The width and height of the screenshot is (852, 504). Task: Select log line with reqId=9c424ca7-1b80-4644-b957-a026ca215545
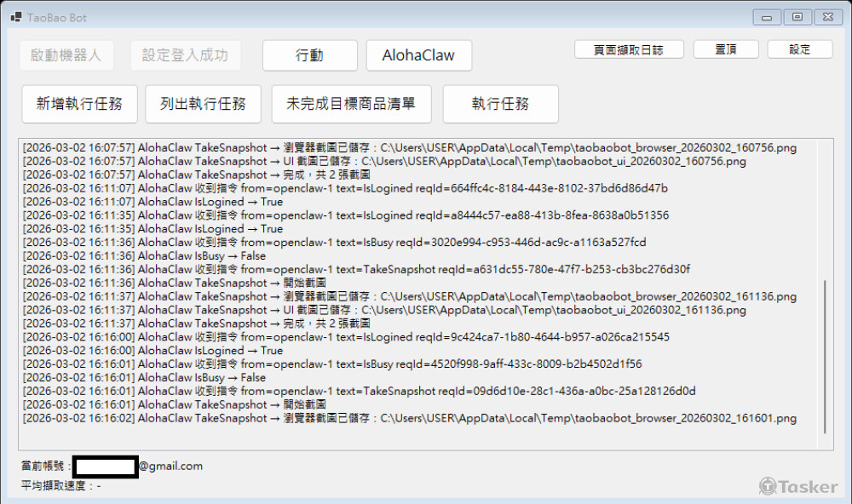pyautogui.click(x=346, y=337)
